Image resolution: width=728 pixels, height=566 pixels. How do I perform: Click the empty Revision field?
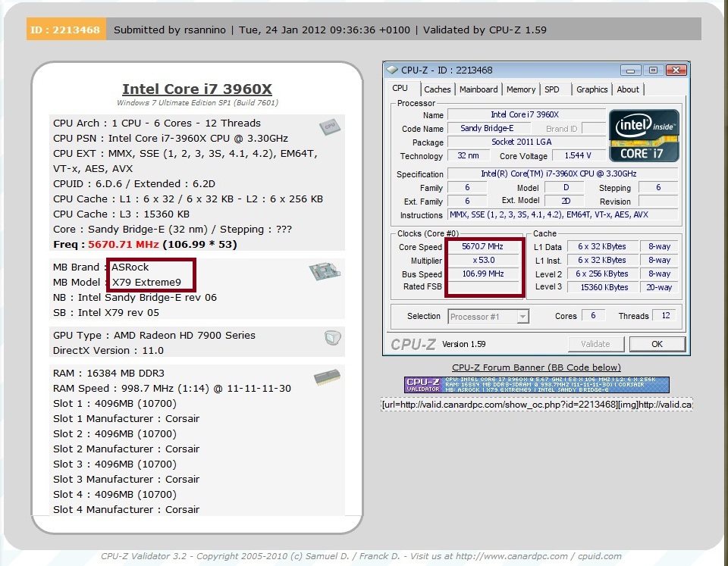pyautogui.click(x=658, y=201)
